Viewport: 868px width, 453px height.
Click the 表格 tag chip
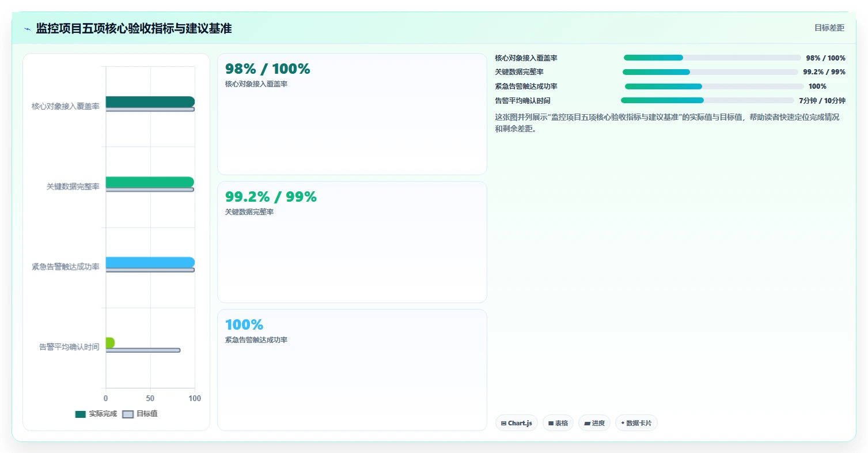tap(558, 423)
